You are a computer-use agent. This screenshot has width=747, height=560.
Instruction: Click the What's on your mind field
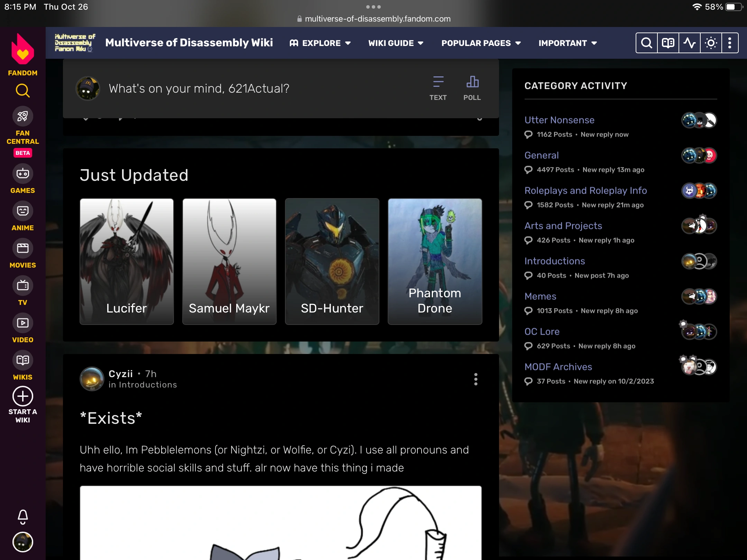tap(199, 88)
